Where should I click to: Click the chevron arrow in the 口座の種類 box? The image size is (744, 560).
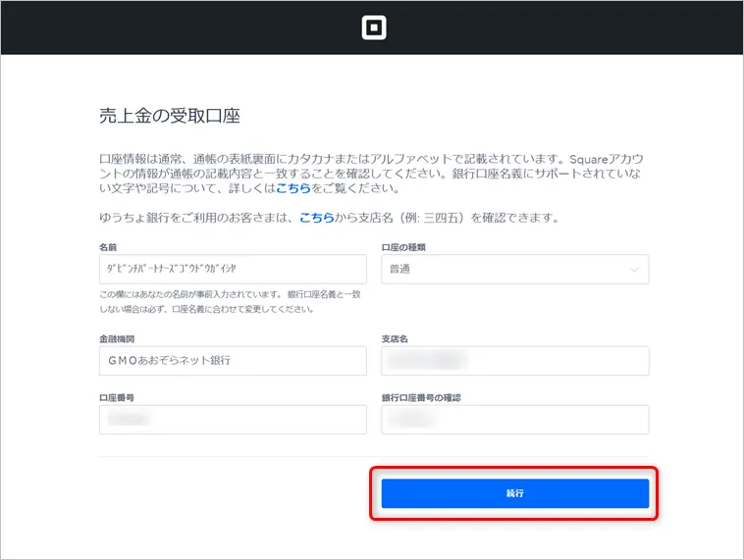(x=634, y=270)
